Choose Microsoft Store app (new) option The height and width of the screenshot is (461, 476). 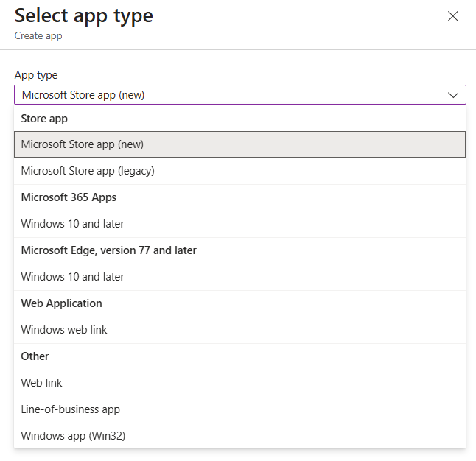tap(239, 144)
